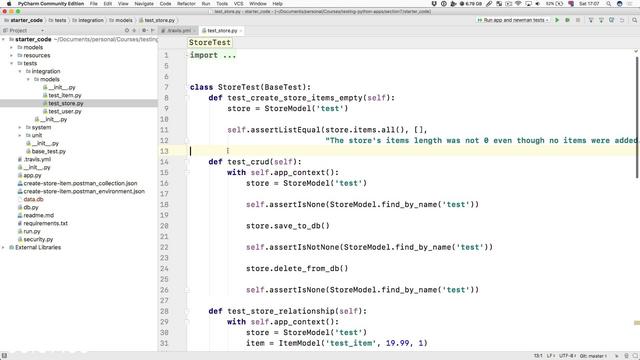The image size is (640, 360).
Task: Open Search Everywhere magnifier in PyCharm toolbar
Action: tap(634, 20)
